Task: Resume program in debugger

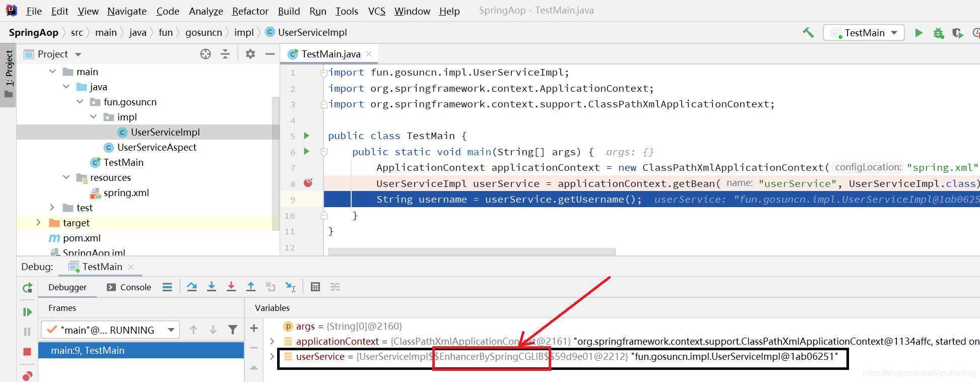Action: point(28,312)
